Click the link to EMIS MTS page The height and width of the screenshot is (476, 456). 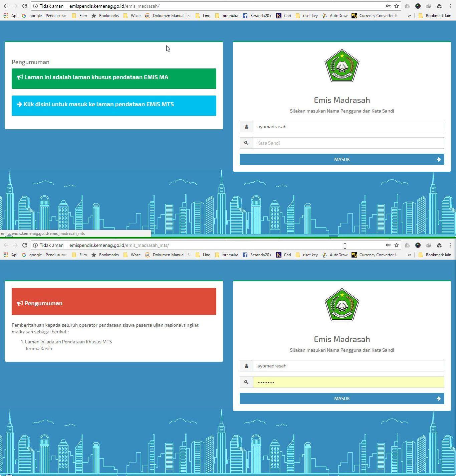tap(114, 106)
